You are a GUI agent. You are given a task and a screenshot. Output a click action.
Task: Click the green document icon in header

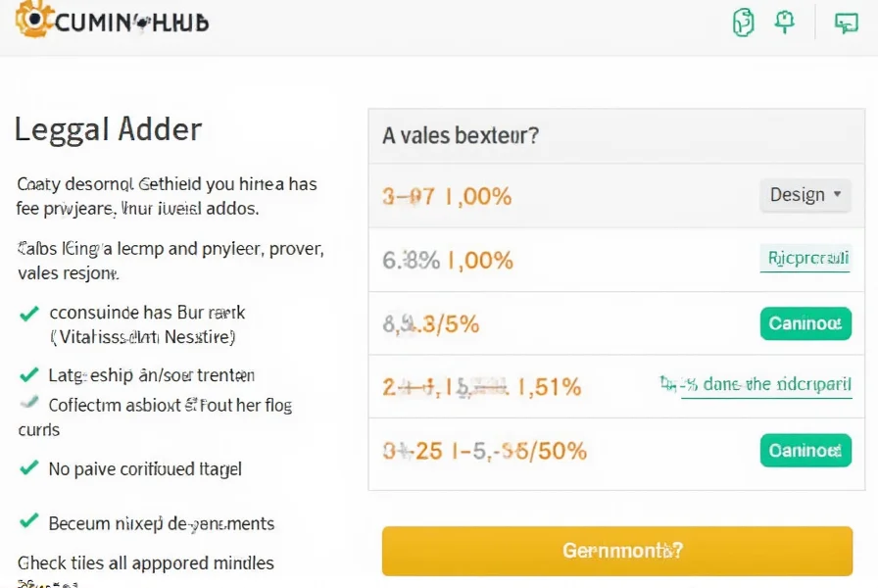743,23
